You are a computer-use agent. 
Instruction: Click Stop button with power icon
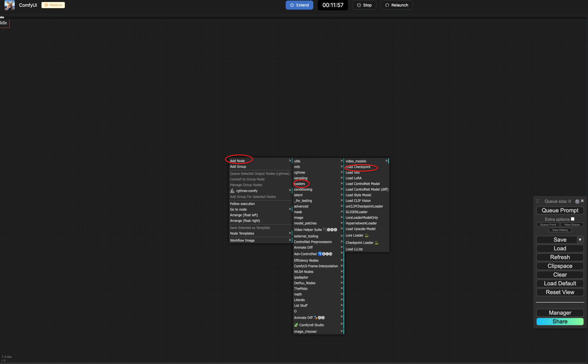coord(364,5)
